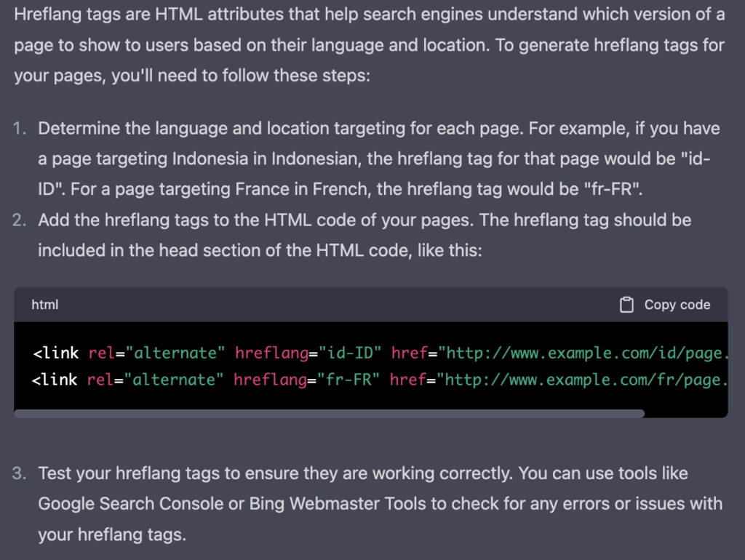Click the list number 2 marker

tap(20, 220)
